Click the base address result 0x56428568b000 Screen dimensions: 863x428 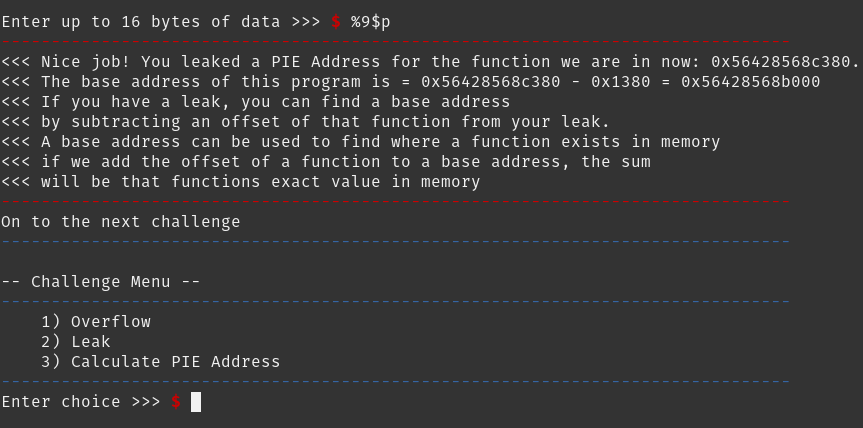751,82
